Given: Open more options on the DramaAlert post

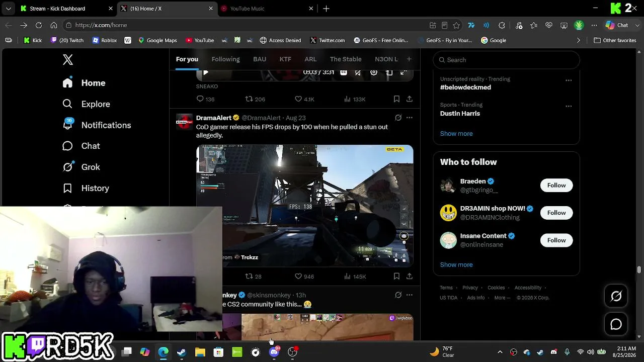Looking at the screenshot, I should click(410, 118).
